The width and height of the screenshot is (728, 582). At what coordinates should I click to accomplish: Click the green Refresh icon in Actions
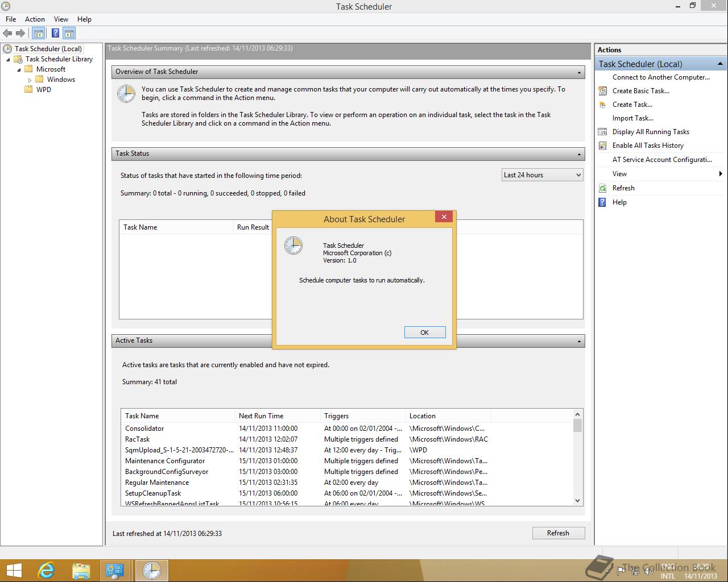coord(602,188)
